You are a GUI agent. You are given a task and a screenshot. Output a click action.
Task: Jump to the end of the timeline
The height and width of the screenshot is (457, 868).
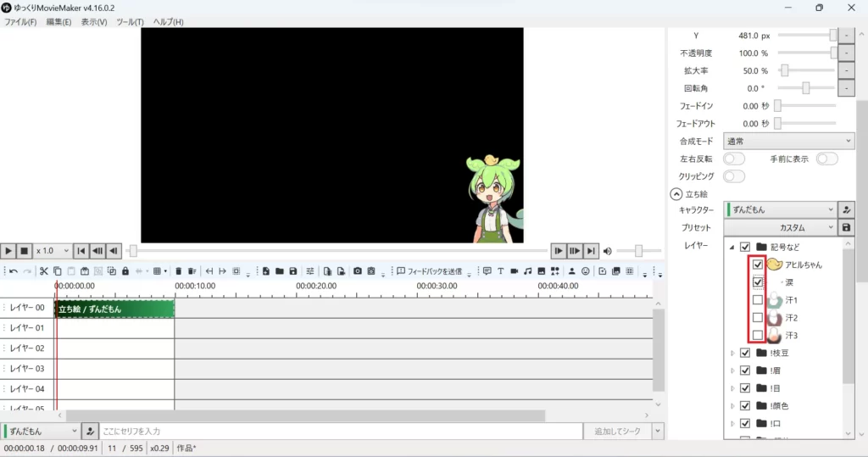coord(591,251)
